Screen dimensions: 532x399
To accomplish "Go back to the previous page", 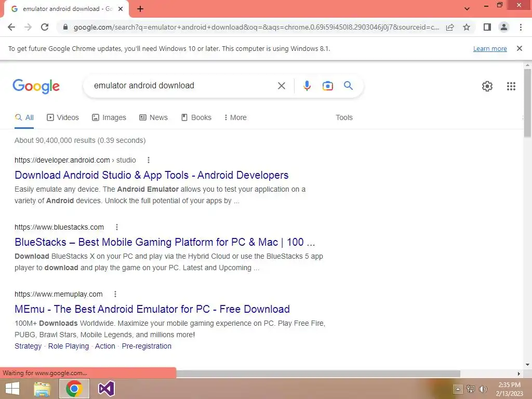I will (x=11, y=27).
